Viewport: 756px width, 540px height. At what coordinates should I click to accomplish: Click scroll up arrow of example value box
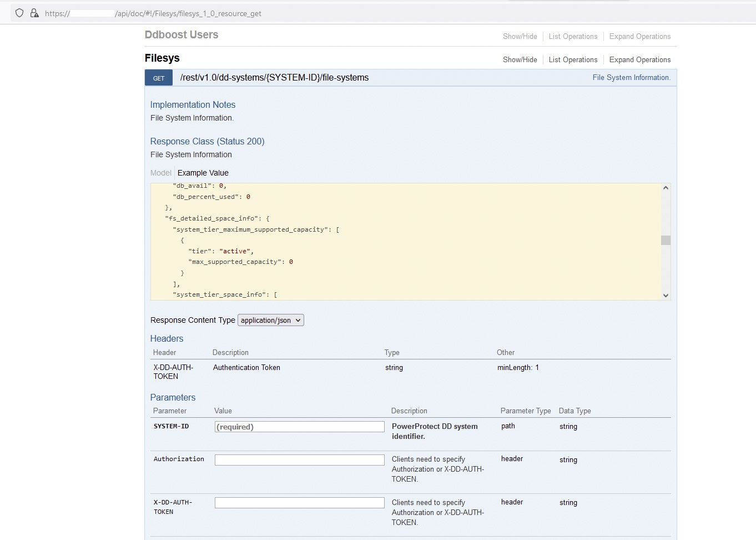click(666, 188)
